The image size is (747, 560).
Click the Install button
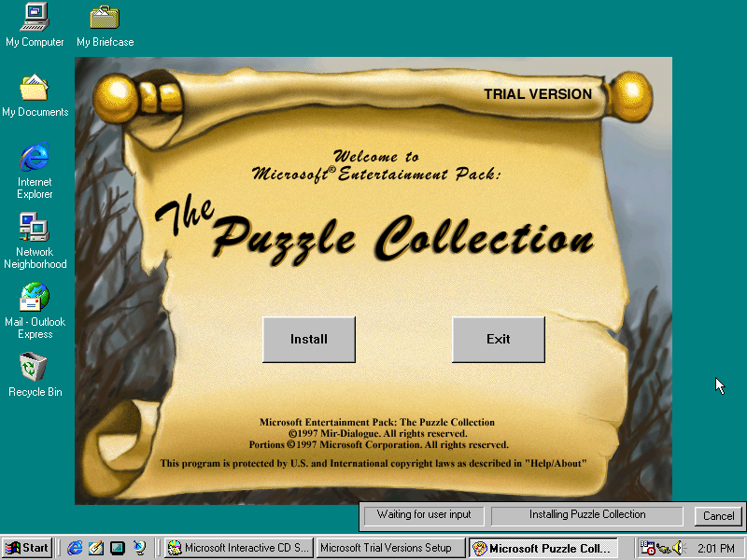click(309, 340)
